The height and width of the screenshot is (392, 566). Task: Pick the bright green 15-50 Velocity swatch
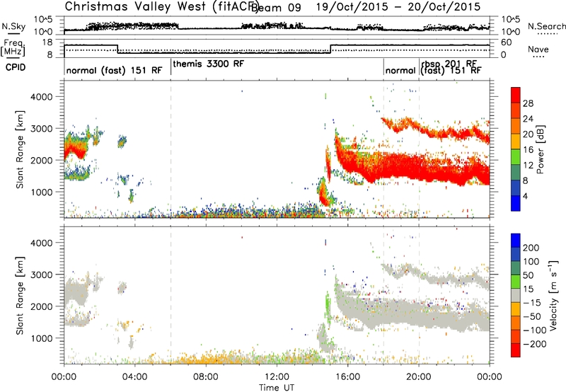pos(516,282)
